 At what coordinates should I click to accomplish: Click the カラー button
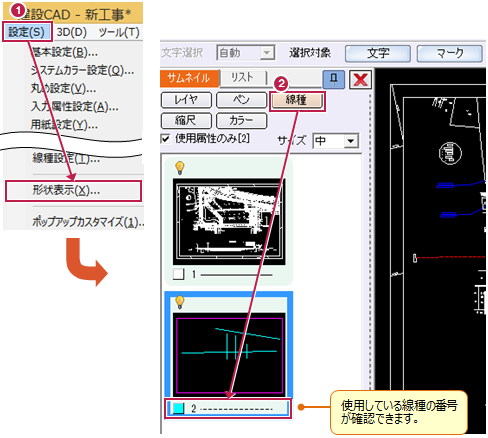pos(241,120)
